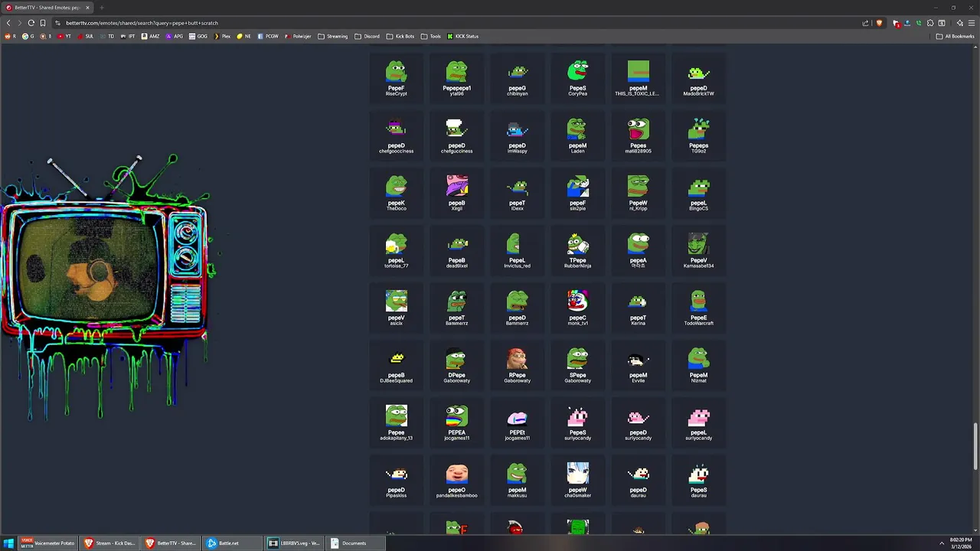
Task: Open the Pepes emote by mati828905
Action: point(638,135)
